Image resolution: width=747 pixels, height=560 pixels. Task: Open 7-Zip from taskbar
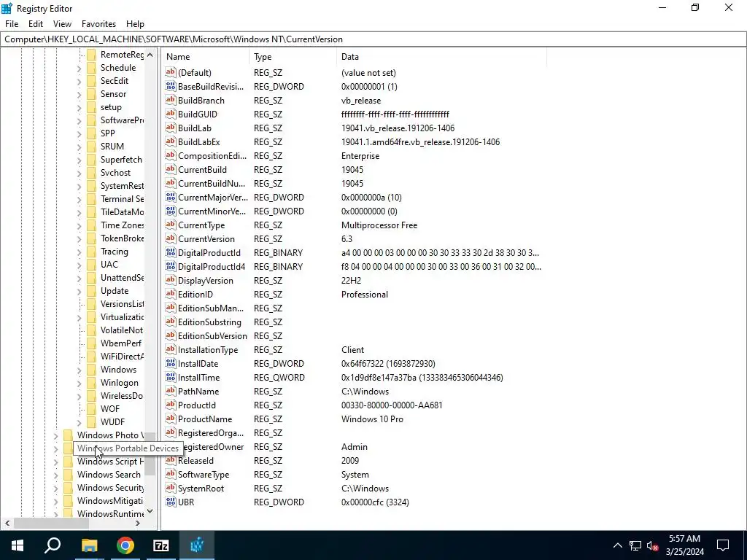(x=161, y=545)
